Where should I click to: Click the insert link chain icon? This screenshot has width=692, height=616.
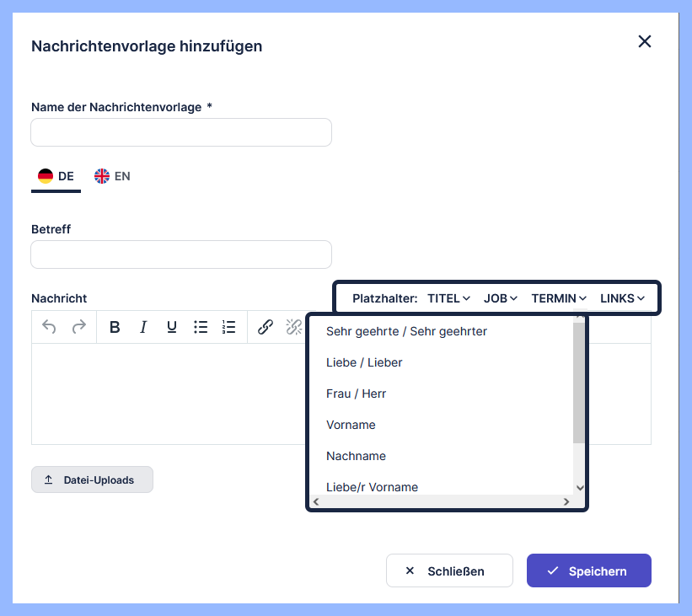(265, 327)
